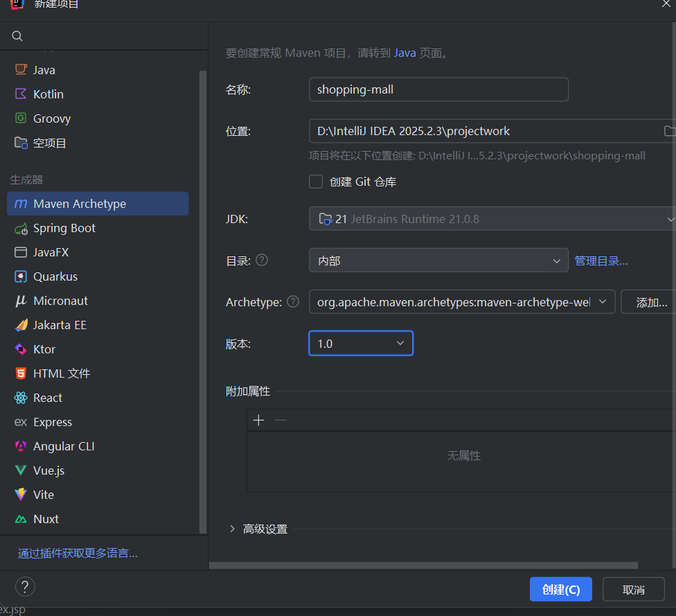Open the 管理目录... link
Image resolution: width=676 pixels, height=616 pixels.
[601, 261]
